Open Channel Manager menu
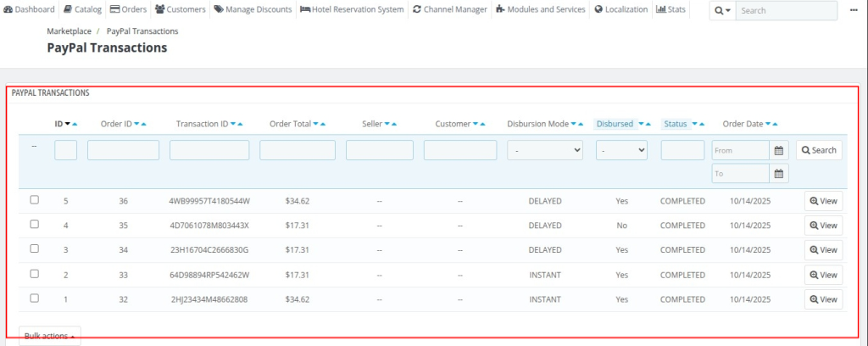Image resolution: width=868 pixels, height=346 pixels. pos(450,9)
